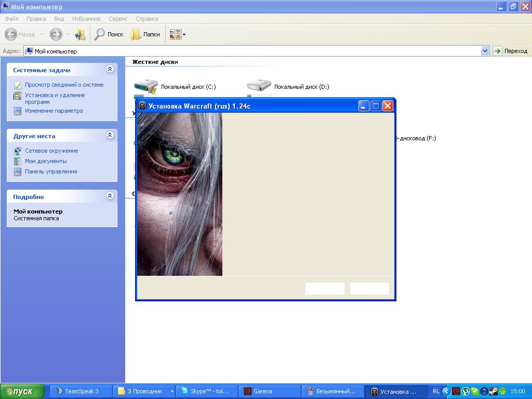
Task: Click the Skype green check tray icon
Action: [x=475, y=392]
